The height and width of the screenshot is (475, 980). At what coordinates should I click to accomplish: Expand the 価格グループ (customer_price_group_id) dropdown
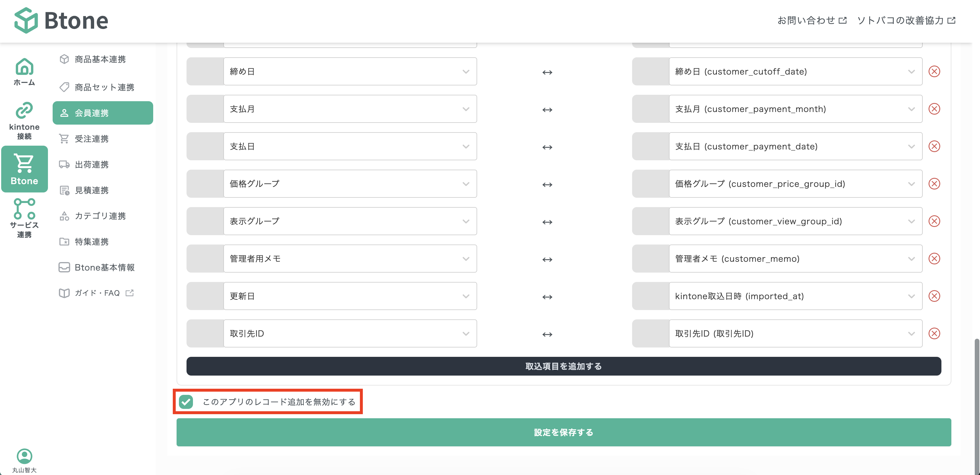point(911,183)
